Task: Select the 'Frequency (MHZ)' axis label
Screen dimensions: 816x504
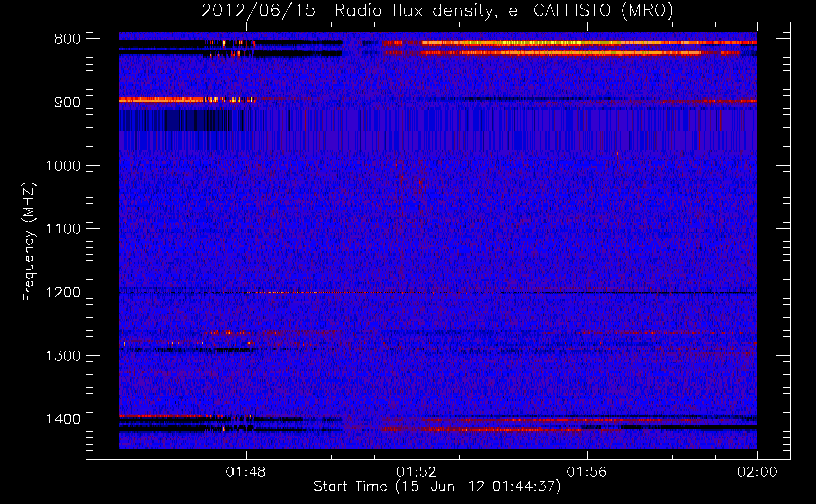Action: tap(29, 242)
